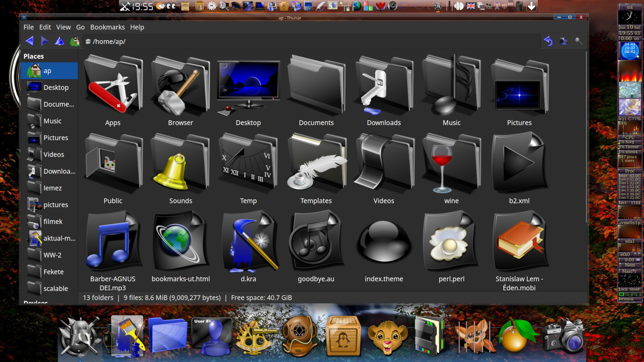This screenshot has height=362, width=644.
Task: Go forward with the right arrow button
Action: click(44, 41)
